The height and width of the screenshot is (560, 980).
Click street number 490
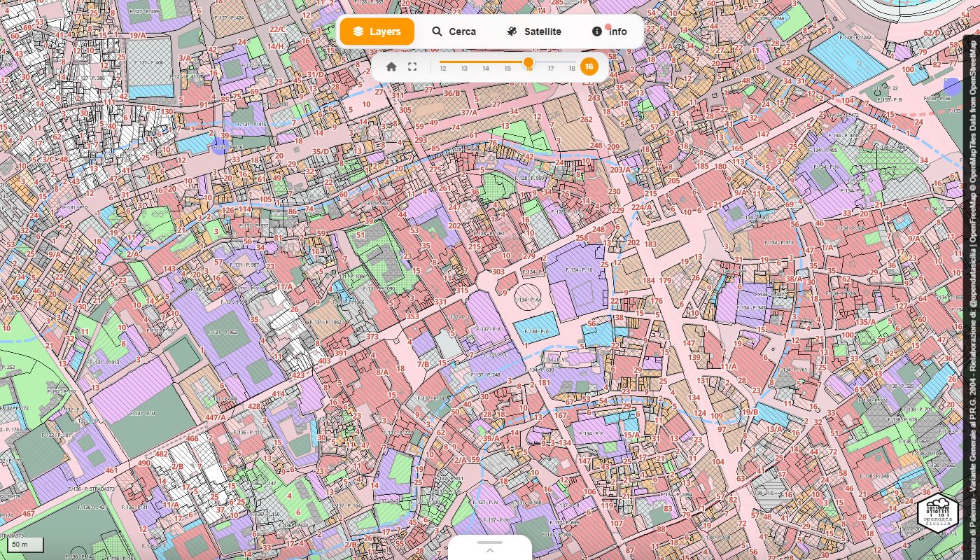pyautogui.click(x=144, y=463)
